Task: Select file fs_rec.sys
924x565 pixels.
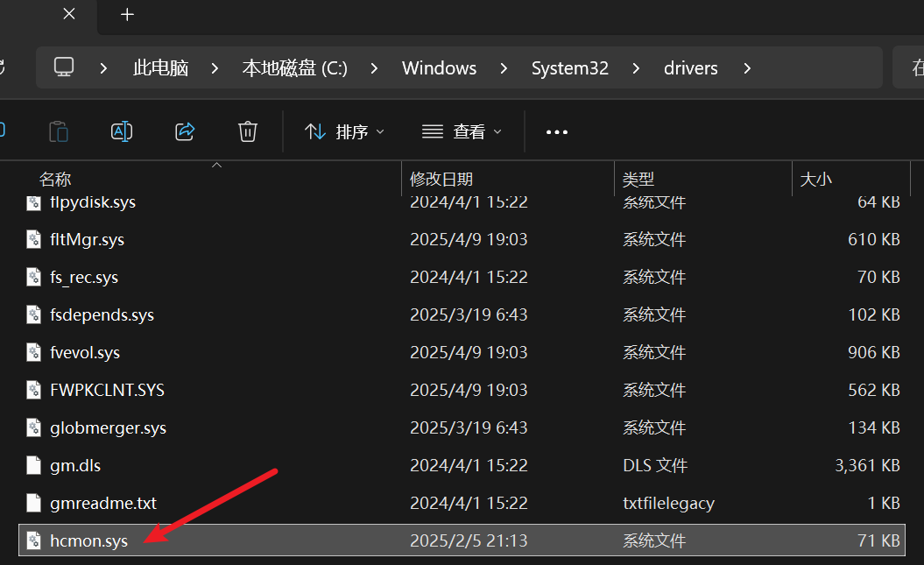Action: 84,277
